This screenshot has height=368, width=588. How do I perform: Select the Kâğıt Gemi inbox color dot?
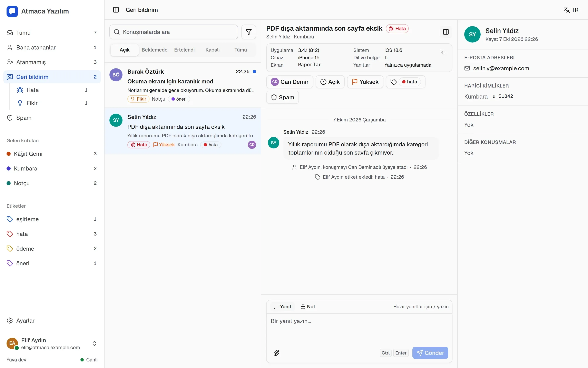coord(9,154)
